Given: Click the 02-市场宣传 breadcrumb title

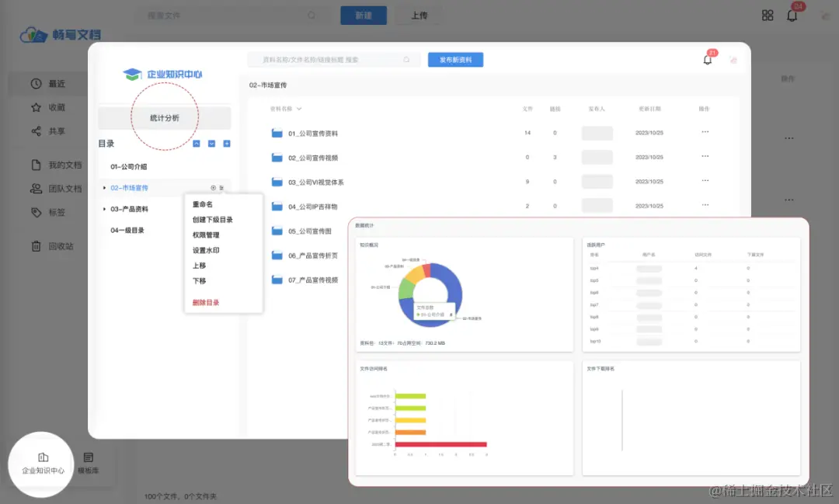Looking at the screenshot, I should click(268, 85).
